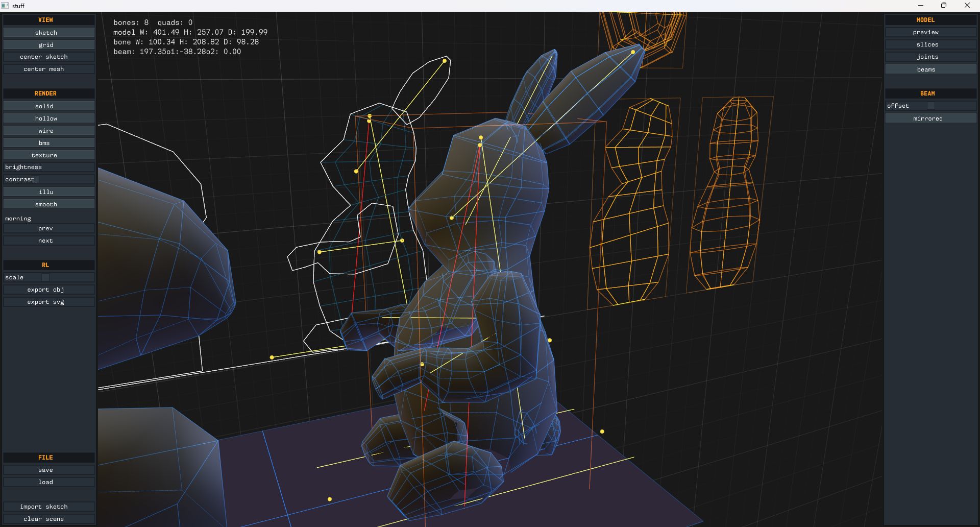Toggle the texture render option
The image size is (980, 527).
click(48, 155)
